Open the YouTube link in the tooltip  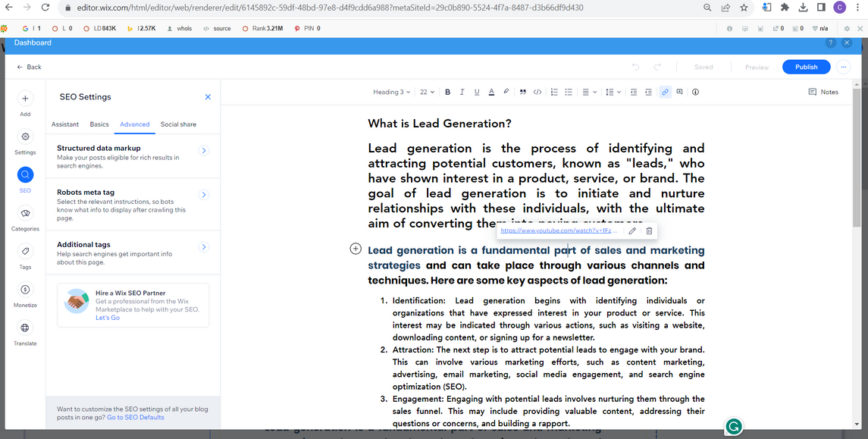558,230
